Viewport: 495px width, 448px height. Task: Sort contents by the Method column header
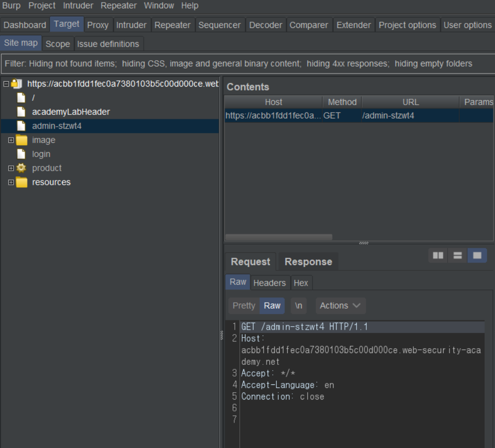[342, 102]
